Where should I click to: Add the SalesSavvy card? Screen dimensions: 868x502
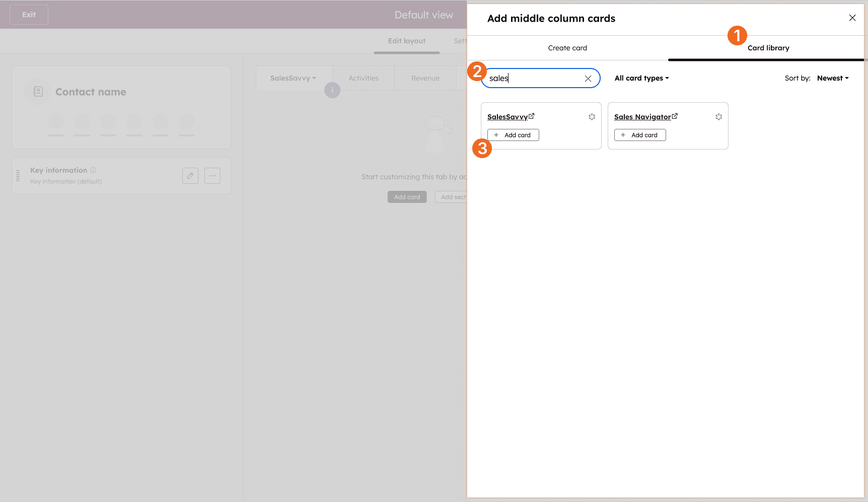[x=513, y=135]
